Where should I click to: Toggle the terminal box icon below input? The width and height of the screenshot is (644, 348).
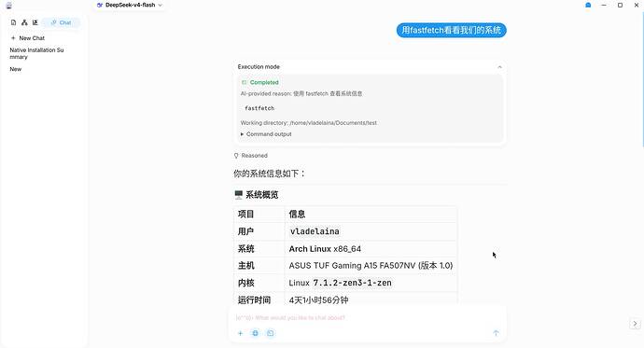[x=270, y=333]
